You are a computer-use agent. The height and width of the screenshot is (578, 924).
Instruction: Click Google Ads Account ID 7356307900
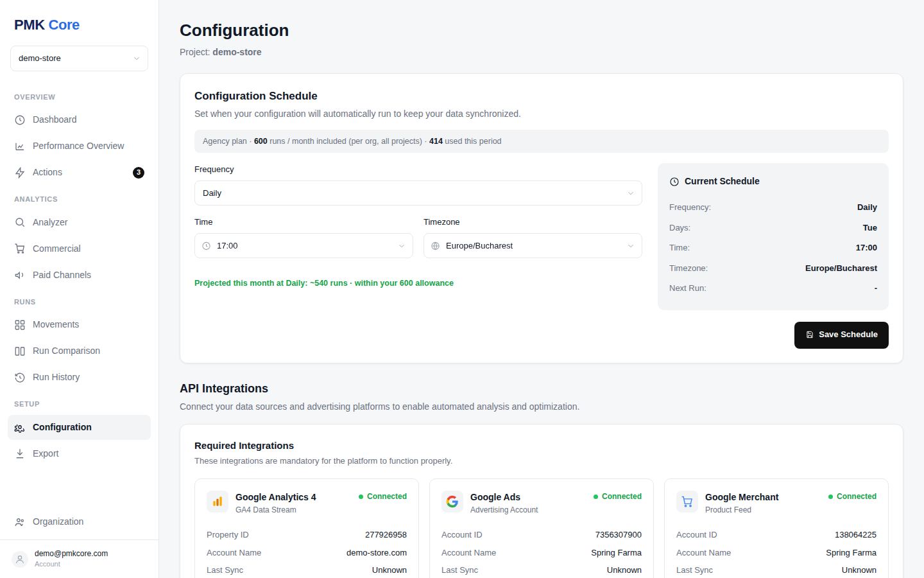coord(618,535)
